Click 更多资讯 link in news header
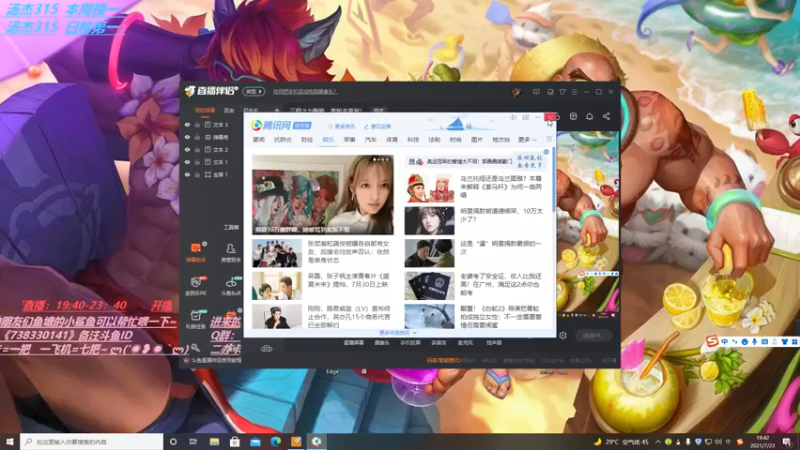 coord(342,126)
